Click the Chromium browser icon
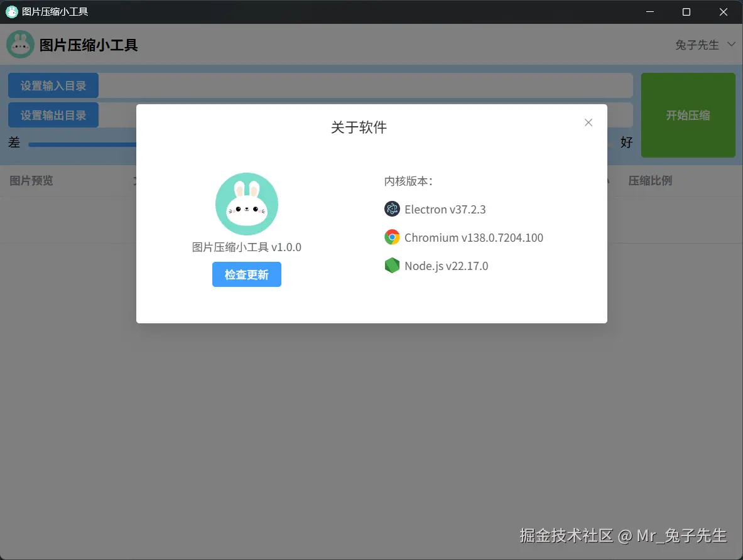Image resolution: width=743 pixels, height=560 pixels. click(392, 237)
